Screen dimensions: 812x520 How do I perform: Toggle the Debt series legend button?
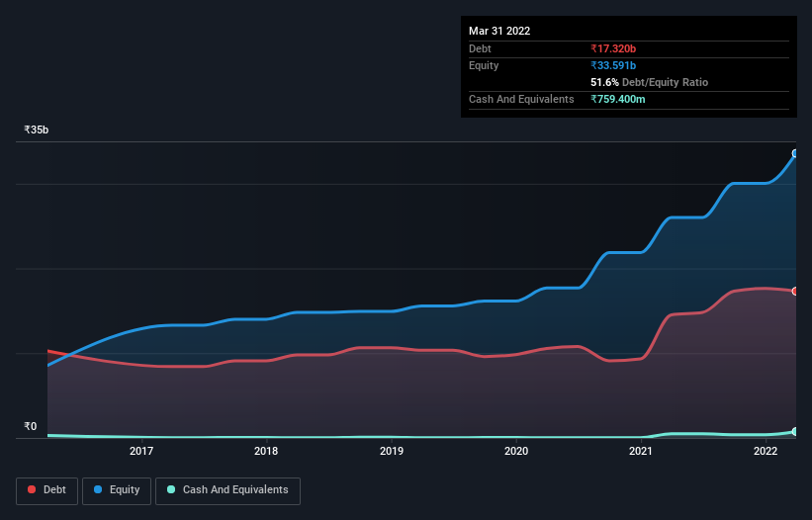47,490
